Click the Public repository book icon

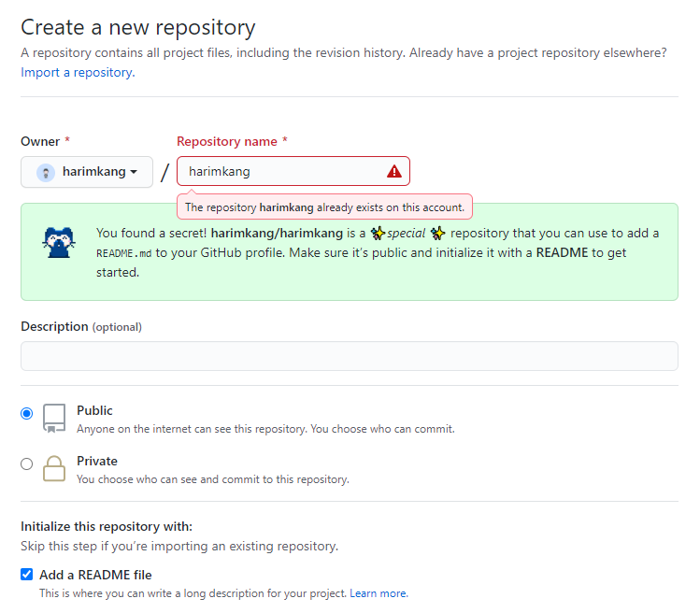[x=54, y=419]
